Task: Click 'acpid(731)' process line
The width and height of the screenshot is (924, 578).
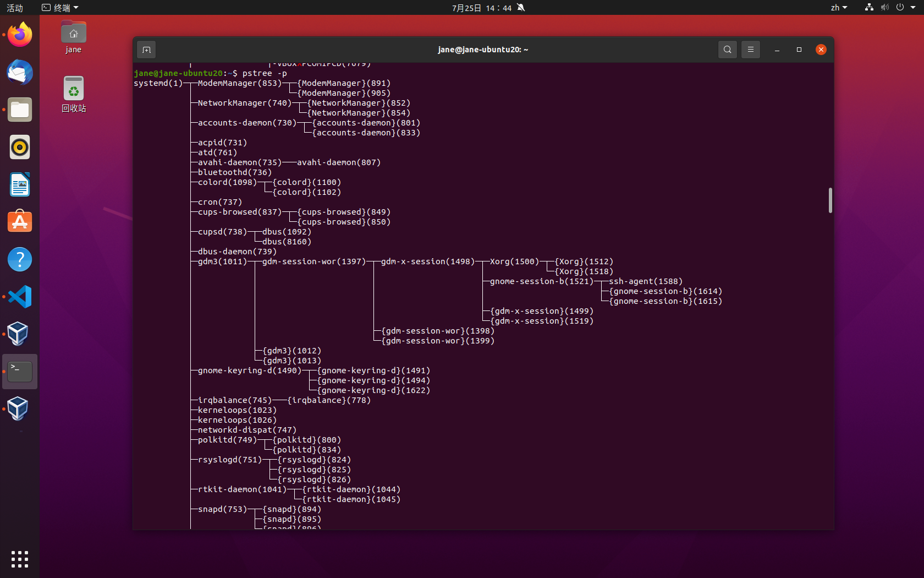Action: tap(223, 143)
